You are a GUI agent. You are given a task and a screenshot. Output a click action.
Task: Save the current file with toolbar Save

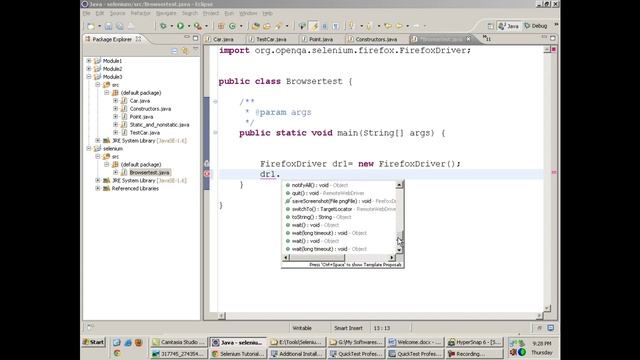(x=108, y=26)
